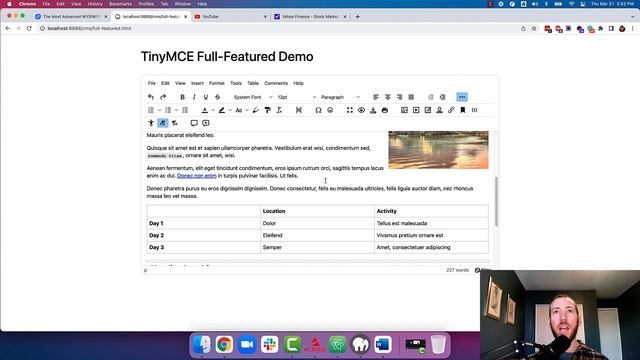
Task: Reload the page in Chrome
Action: coord(29,29)
